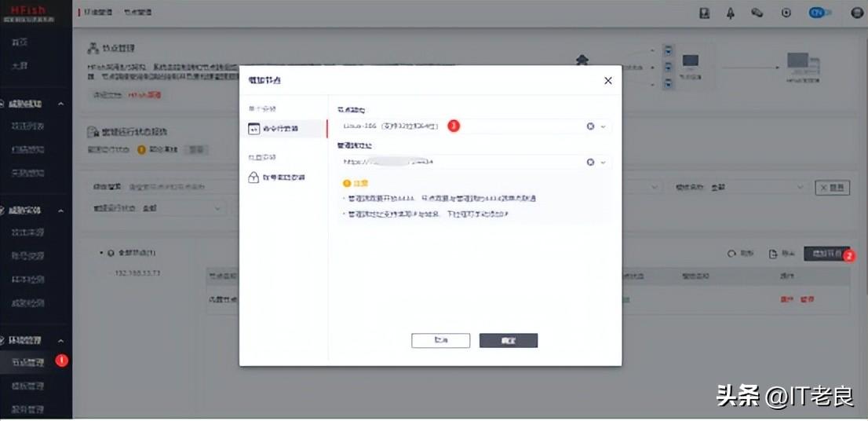The image size is (868, 421).
Task: Close the add node dialog
Action: (x=607, y=81)
